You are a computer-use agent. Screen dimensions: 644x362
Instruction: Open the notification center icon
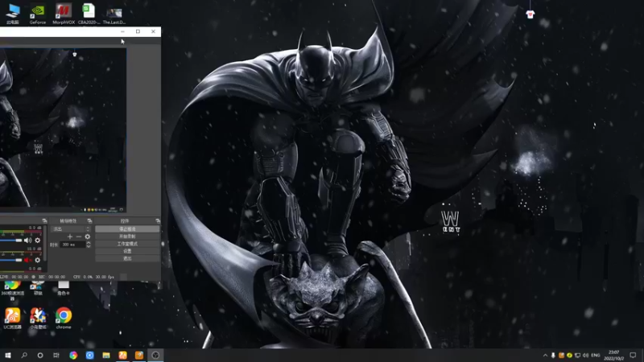(633, 356)
